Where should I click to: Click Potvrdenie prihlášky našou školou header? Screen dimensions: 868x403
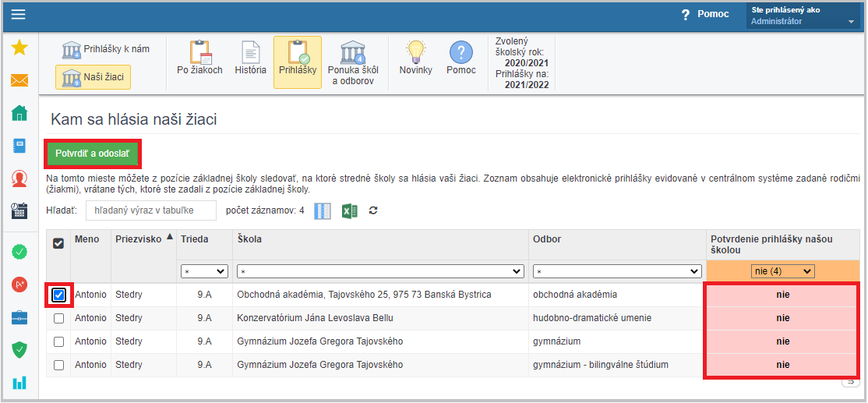point(782,245)
